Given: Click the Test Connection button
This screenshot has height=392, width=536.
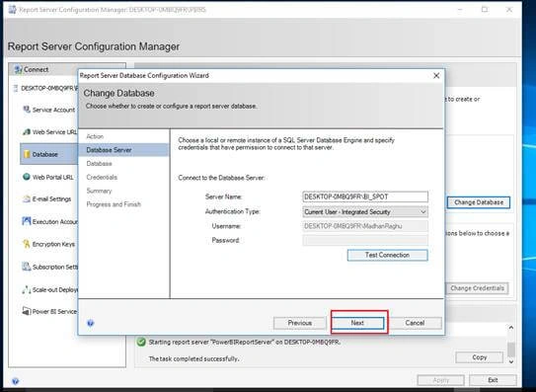Looking at the screenshot, I should (x=387, y=255).
